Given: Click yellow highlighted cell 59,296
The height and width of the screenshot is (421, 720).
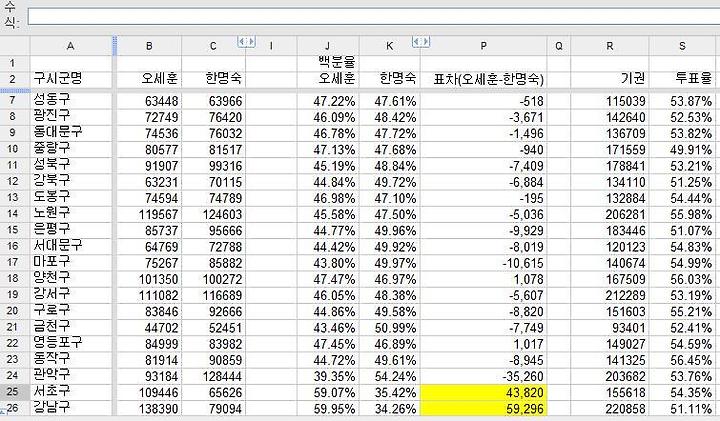Looking at the screenshot, I should 484,409.
